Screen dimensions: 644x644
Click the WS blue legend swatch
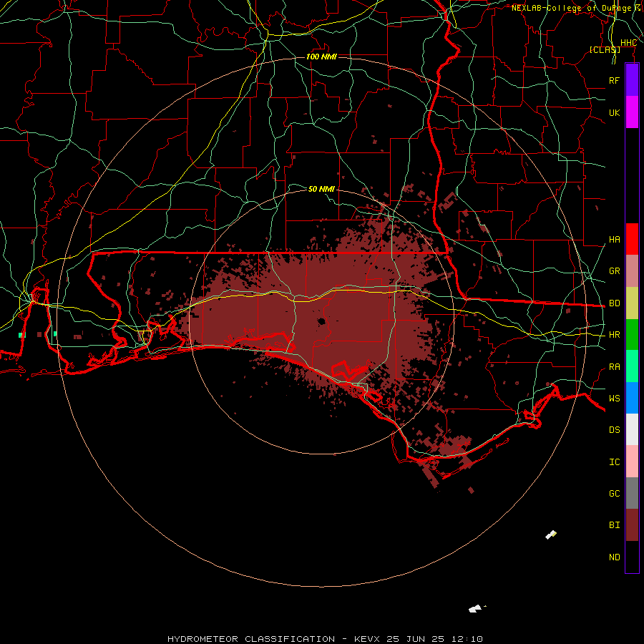632,398
